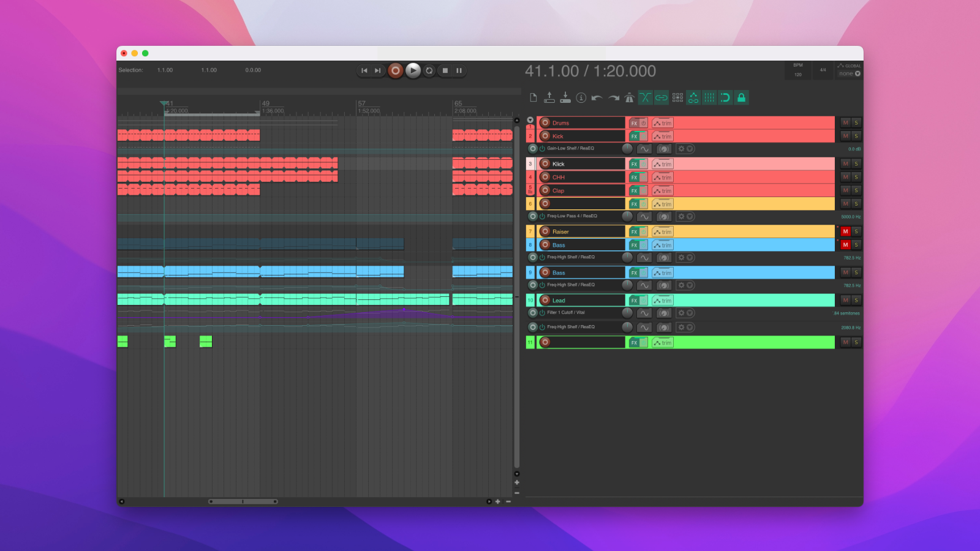
Task: Click the LFO wave icon on Gain-Low Shelf envelope
Action: [644, 149]
